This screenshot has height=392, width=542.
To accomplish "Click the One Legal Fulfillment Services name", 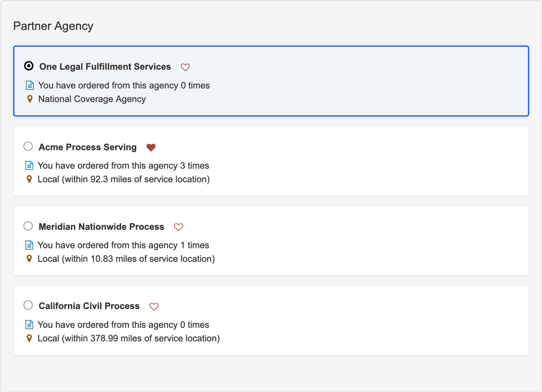I will pyautogui.click(x=105, y=67).
